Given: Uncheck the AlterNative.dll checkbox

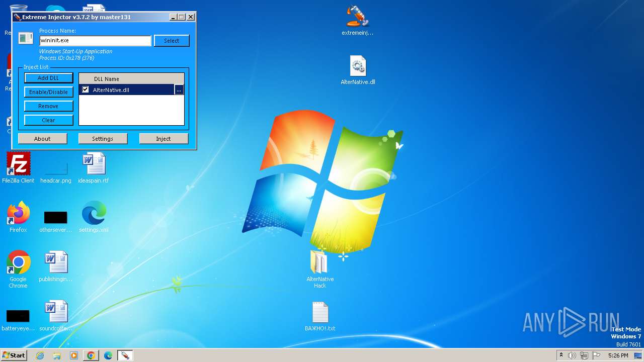Looking at the screenshot, I should 86,89.
